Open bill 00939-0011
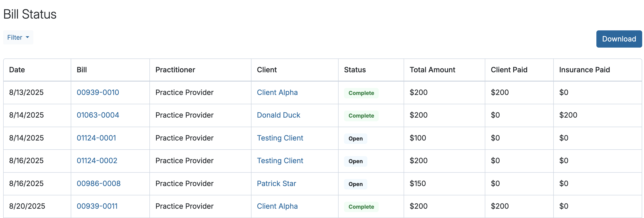Viewport: 644px width, 218px height. (x=97, y=206)
